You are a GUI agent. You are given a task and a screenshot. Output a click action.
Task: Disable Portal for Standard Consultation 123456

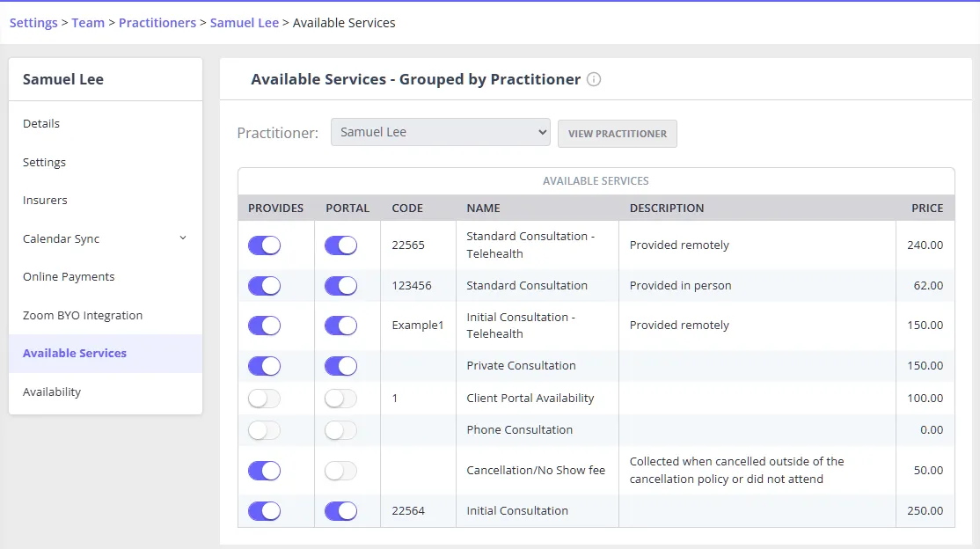[x=340, y=286]
